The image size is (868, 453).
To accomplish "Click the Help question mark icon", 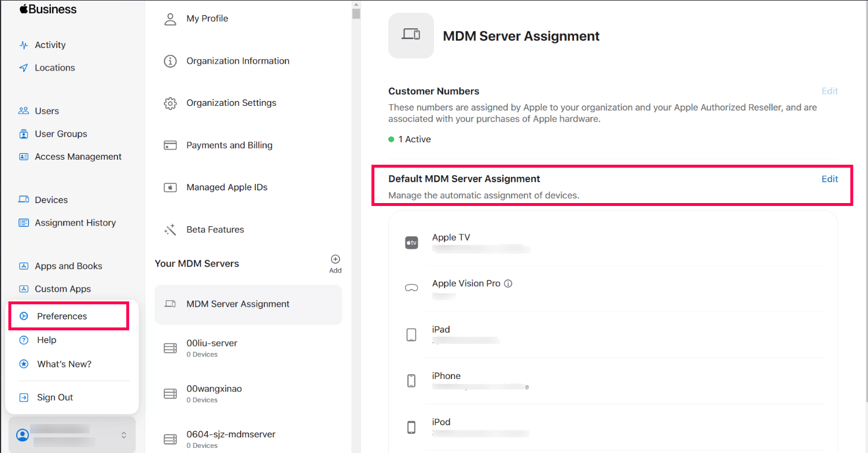I will [x=24, y=340].
